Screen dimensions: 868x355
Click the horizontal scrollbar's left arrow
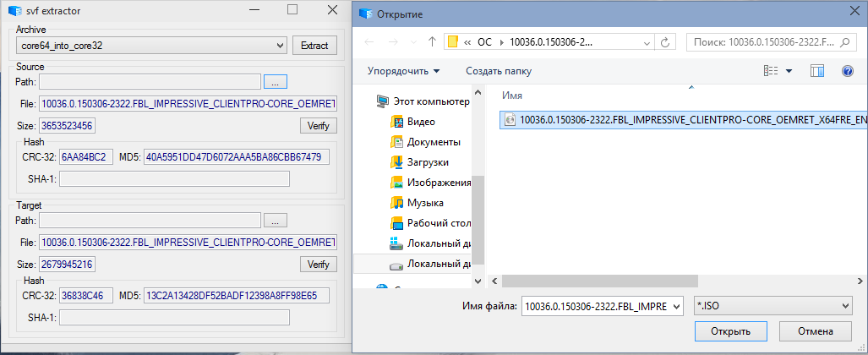(494, 281)
